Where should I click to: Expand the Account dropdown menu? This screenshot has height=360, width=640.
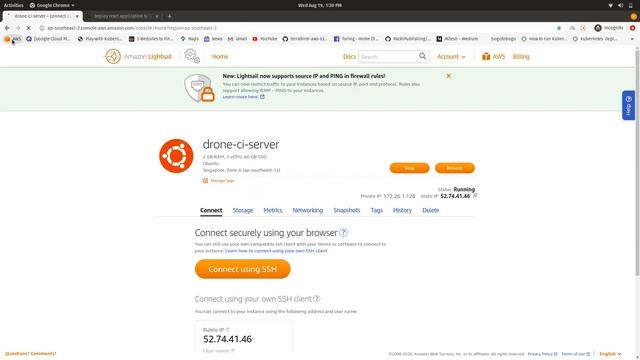tap(451, 56)
